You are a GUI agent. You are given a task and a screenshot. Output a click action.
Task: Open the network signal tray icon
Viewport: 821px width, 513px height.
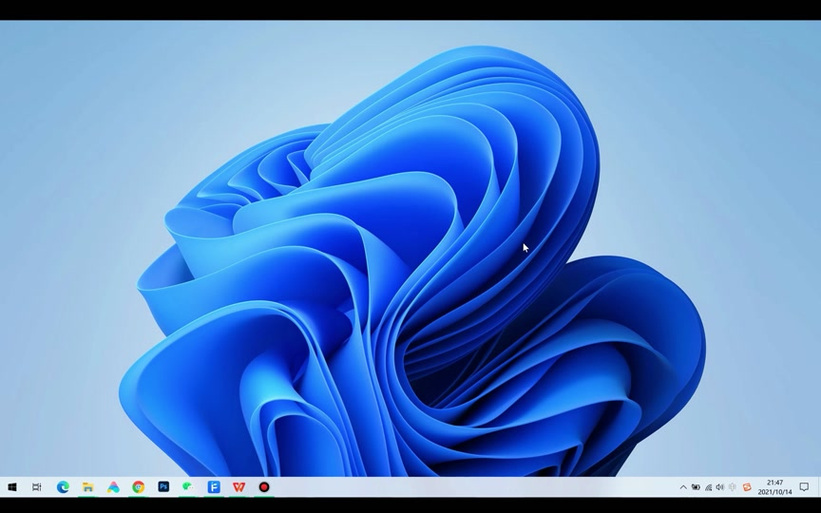point(708,487)
